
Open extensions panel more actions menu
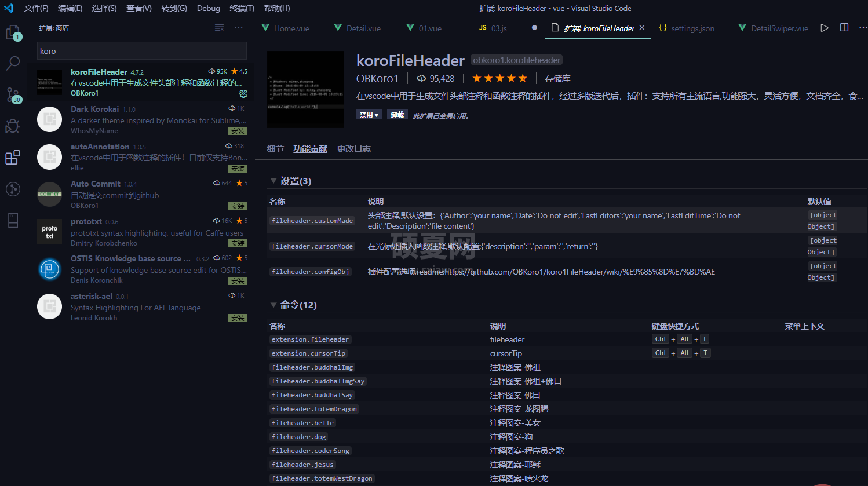coord(239,28)
